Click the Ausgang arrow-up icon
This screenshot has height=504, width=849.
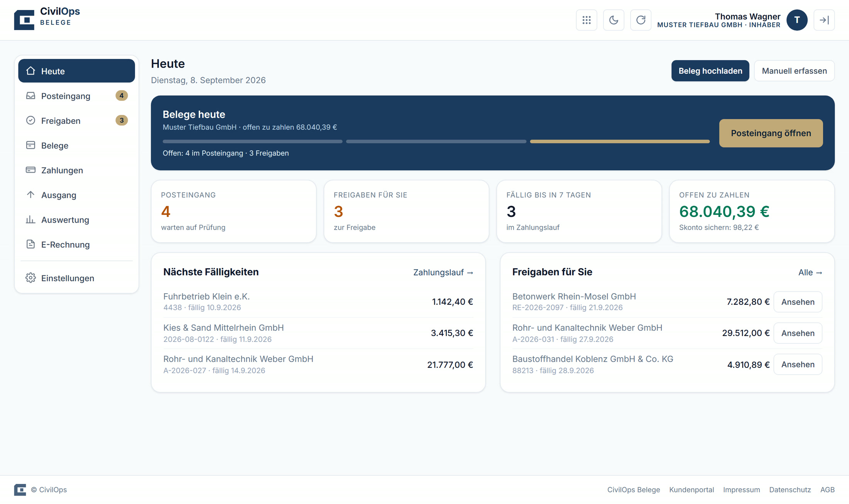[30, 194]
